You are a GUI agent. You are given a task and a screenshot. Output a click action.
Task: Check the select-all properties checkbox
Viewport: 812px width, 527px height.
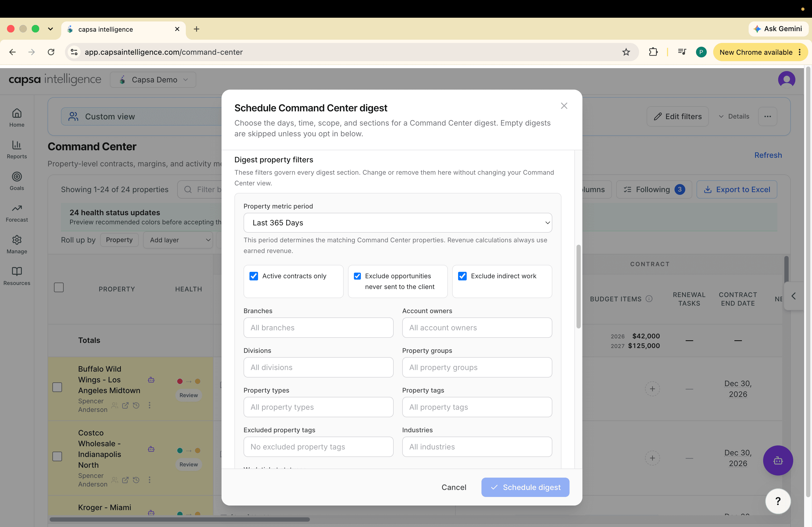[59, 287]
